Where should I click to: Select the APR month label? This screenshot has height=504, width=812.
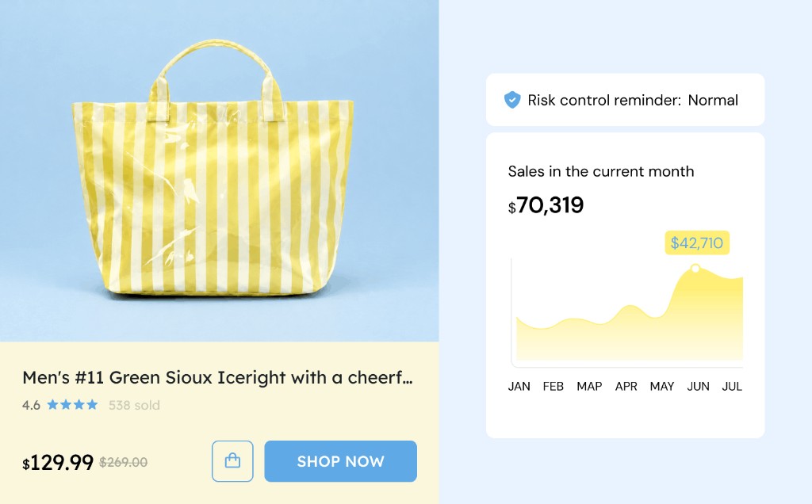pos(626,387)
